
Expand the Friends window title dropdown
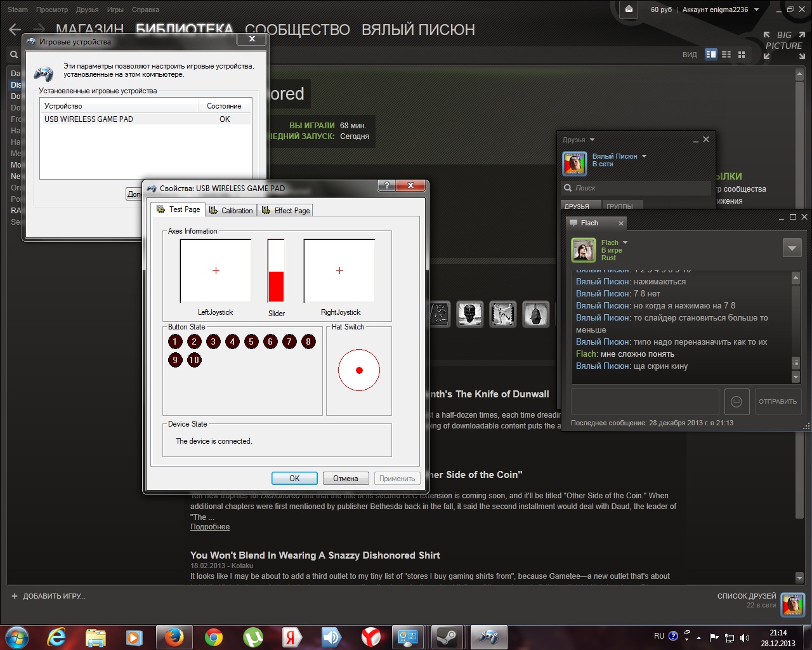tap(592, 140)
